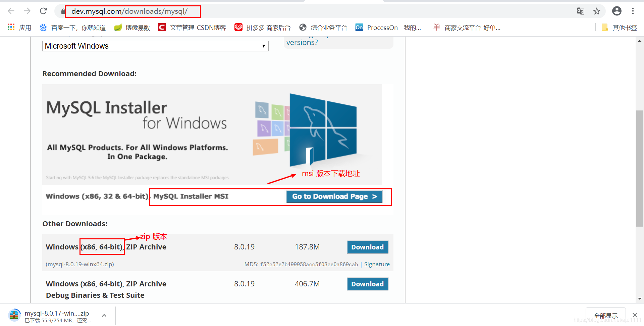Click the padlock site info icon

[63, 11]
